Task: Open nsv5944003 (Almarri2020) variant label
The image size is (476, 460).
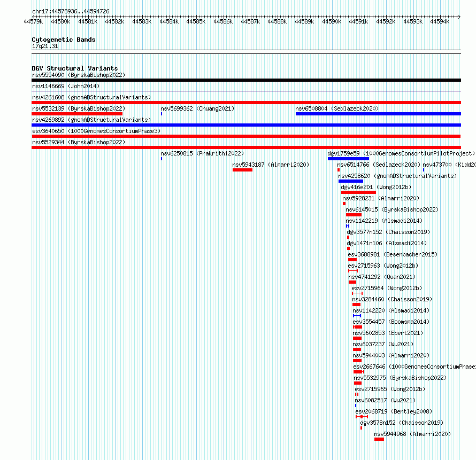Action: 391,355
